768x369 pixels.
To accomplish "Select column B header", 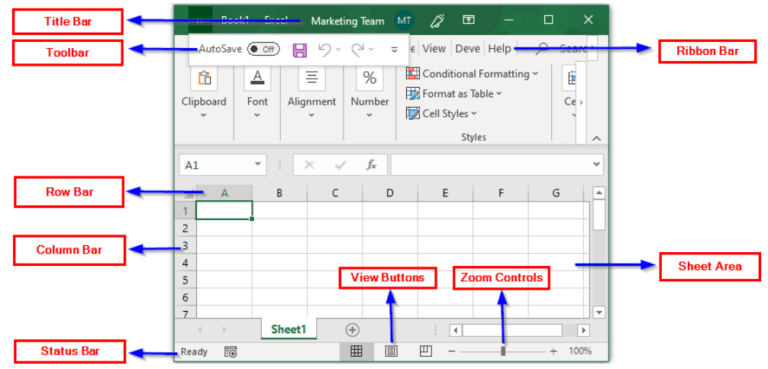I will [280, 193].
